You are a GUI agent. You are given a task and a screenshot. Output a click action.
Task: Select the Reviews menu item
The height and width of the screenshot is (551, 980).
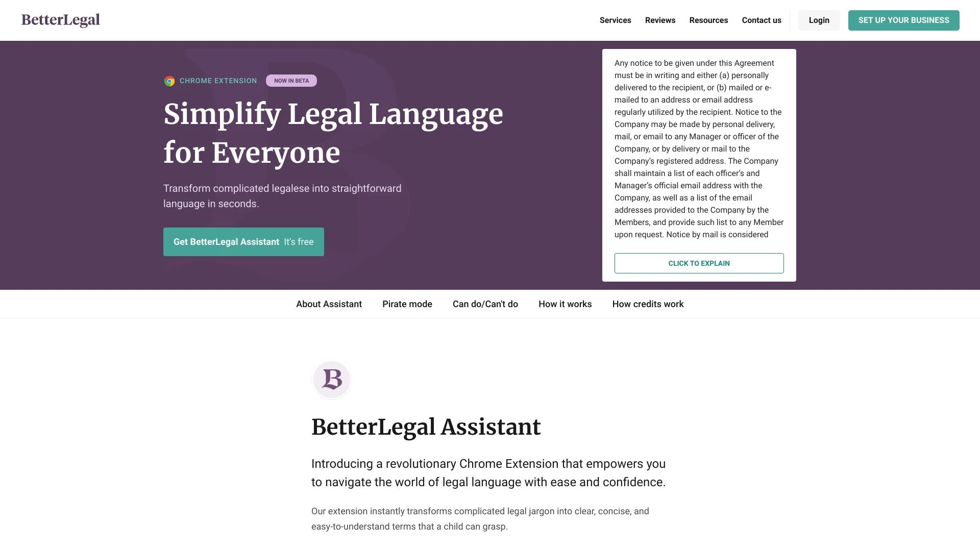pyautogui.click(x=660, y=20)
